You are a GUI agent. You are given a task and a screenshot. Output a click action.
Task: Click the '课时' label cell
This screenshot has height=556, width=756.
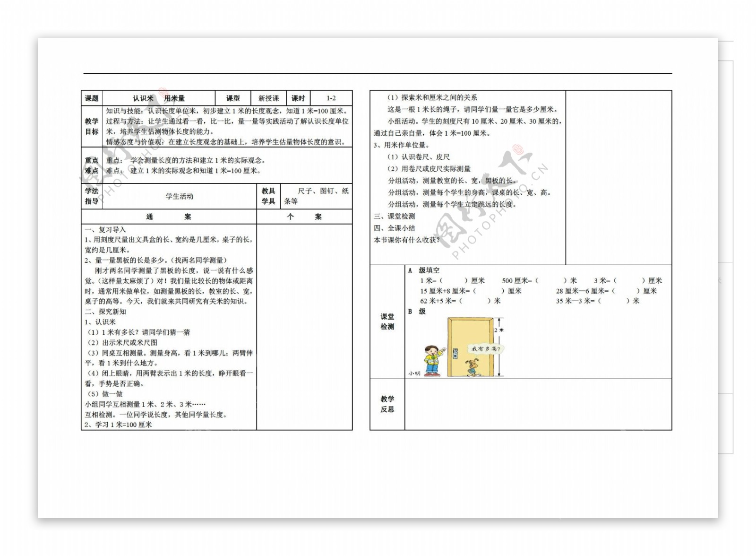pyautogui.click(x=298, y=98)
